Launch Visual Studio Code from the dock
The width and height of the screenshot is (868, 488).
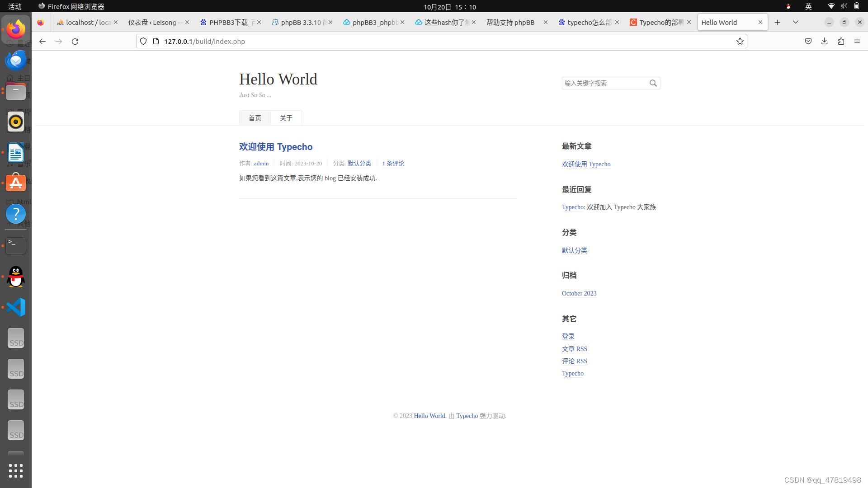click(15, 307)
